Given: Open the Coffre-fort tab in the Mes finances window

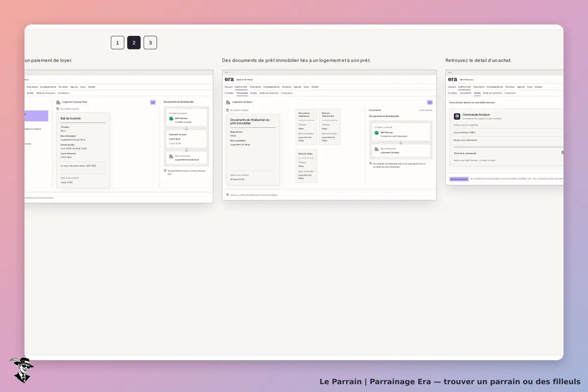Looking at the screenshot, I should click(x=465, y=87).
